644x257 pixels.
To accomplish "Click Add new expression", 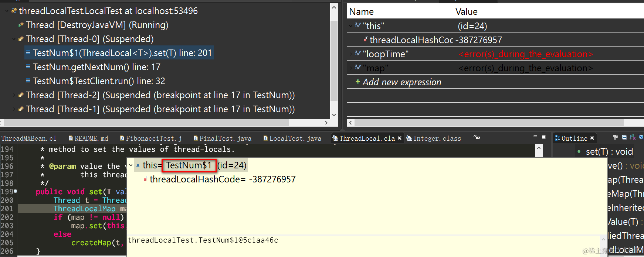I will click(402, 82).
